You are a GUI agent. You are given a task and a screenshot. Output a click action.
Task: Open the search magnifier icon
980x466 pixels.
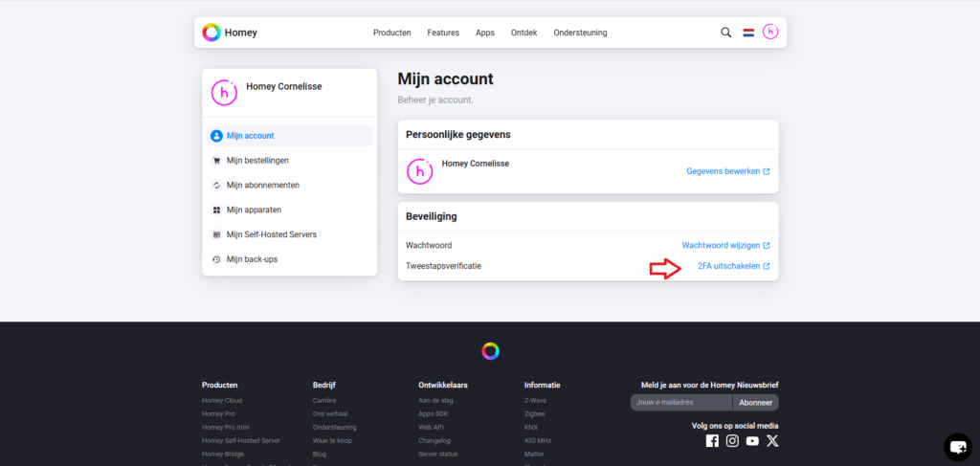725,33
